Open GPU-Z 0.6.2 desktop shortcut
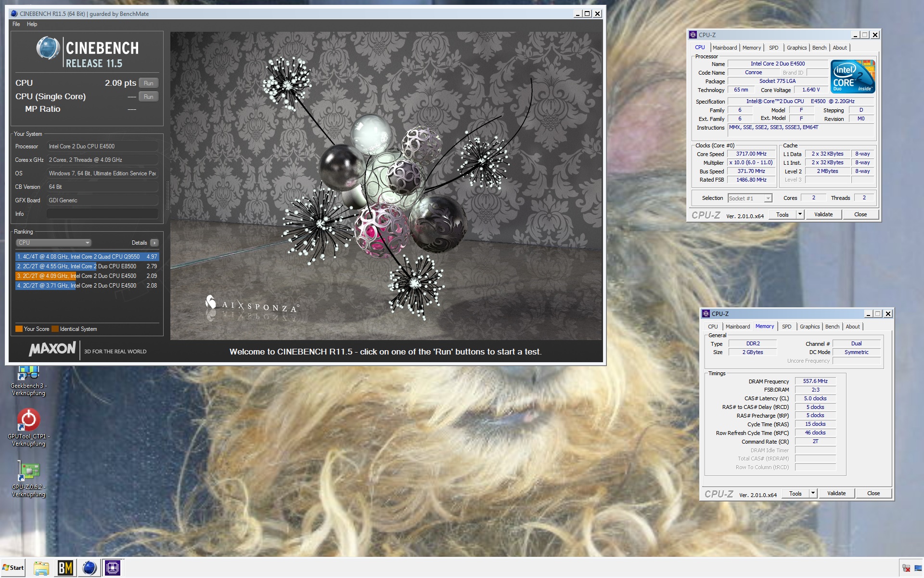Screen dimensions: 924x578 click(x=28, y=479)
